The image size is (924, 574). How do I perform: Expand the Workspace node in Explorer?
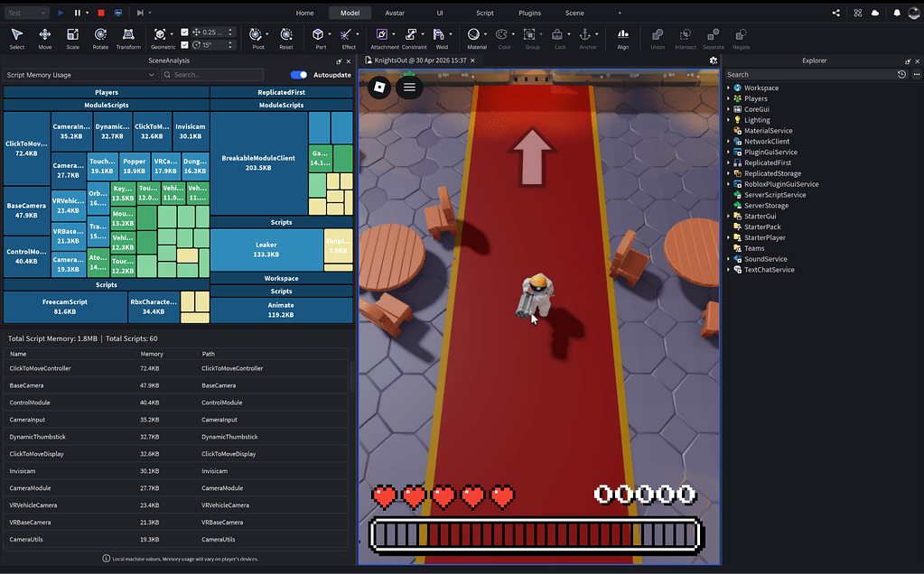coord(728,88)
